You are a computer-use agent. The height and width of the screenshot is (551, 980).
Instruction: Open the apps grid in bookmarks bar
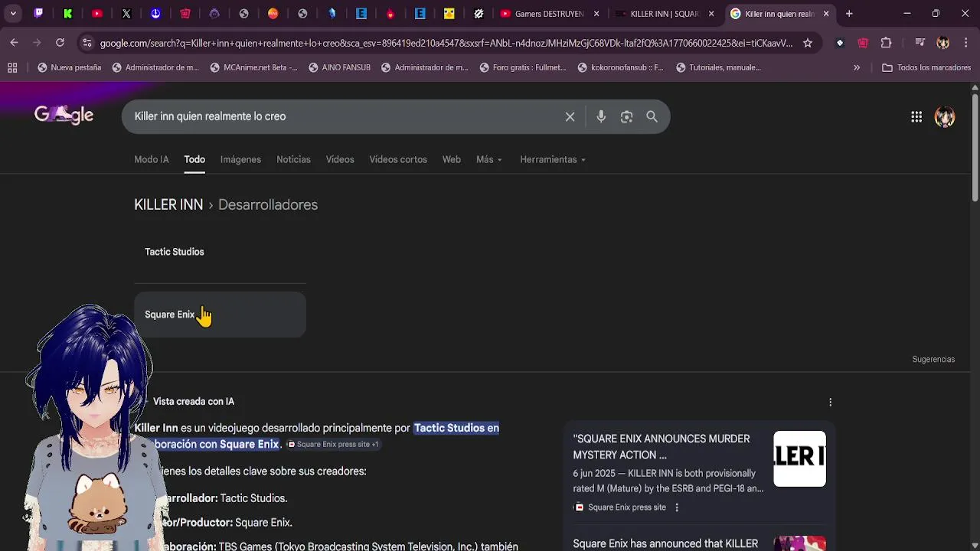12,67
